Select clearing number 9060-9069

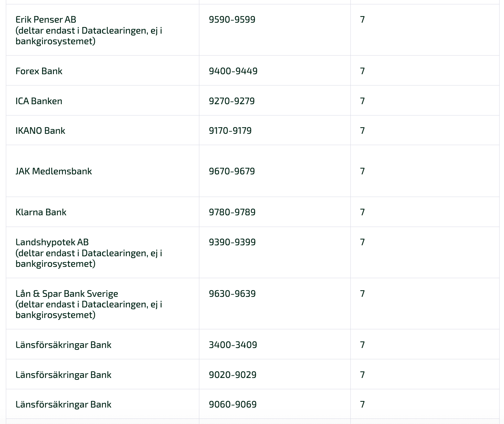click(233, 404)
